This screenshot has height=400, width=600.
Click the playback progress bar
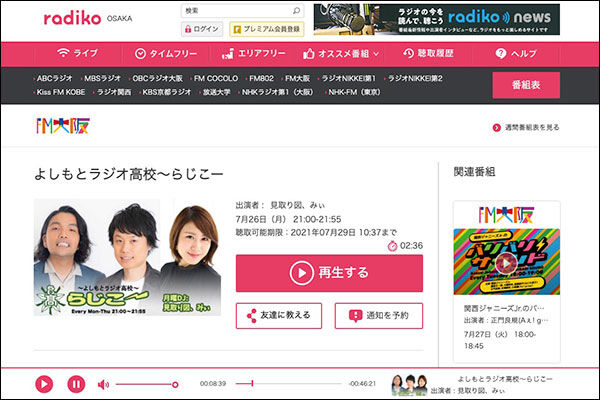click(x=289, y=384)
